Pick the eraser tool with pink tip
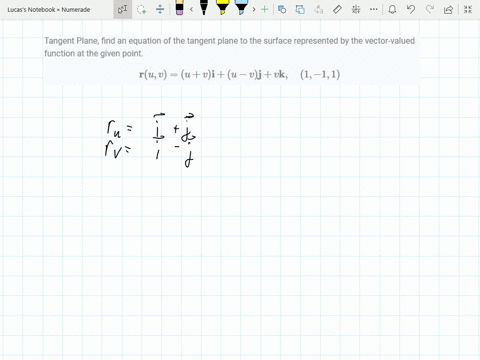 [x=179, y=8]
